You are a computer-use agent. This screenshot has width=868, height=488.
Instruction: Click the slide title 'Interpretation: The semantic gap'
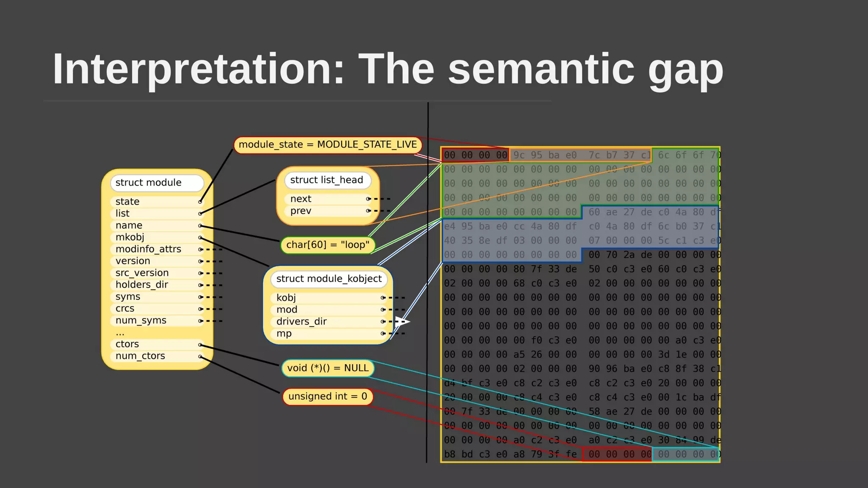point(388,69)
